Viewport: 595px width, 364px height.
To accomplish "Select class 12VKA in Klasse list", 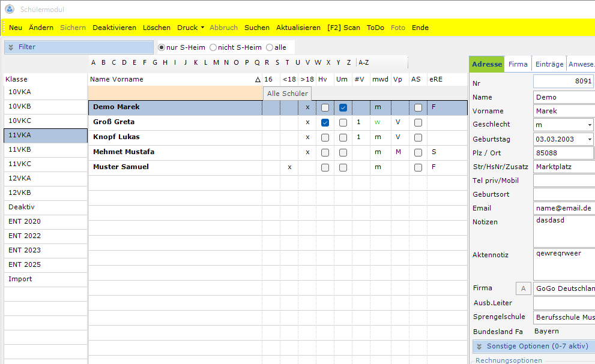I will (x=19, y=178).
